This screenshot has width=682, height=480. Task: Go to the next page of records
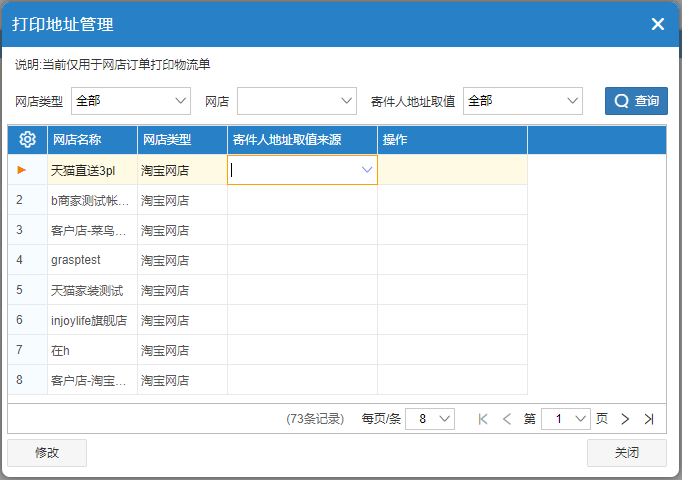[x=625, y=419]
